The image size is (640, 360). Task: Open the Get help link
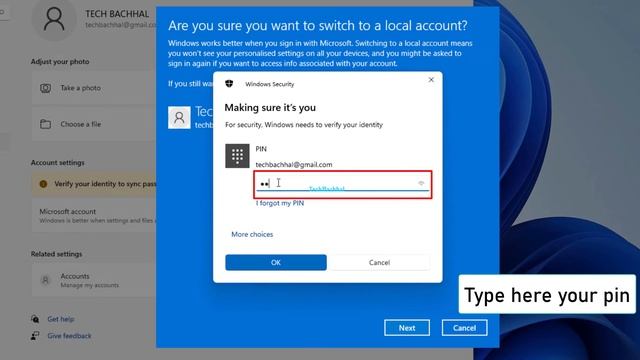(61, 319)
